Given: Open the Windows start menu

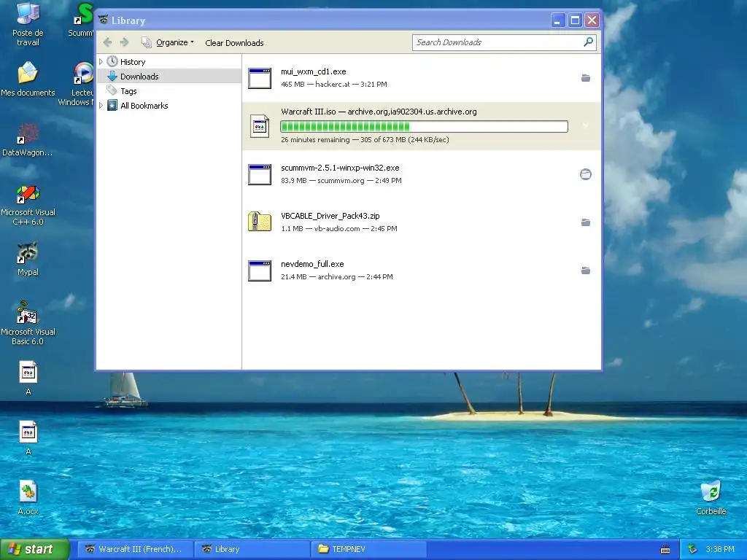Looking at the screenshot, I should tap(34, 549).
